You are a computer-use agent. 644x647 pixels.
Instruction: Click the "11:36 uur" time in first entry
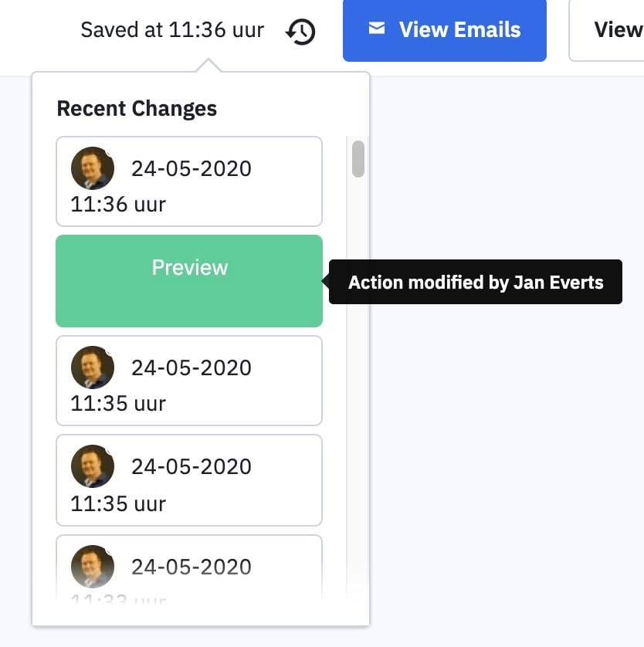coord(118,205)
